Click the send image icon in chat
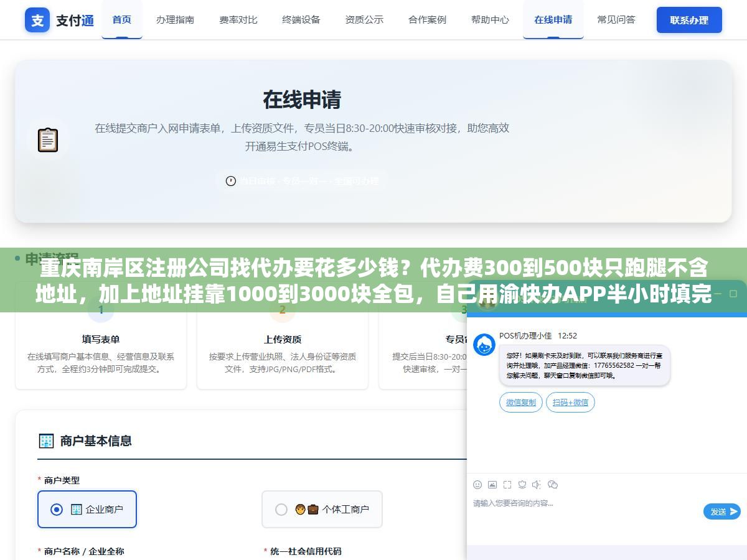Viewport: 747px width, 560px height. 492,485
